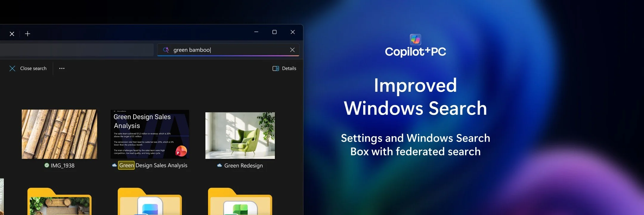The height and width of the screenshot is (215, 644).
Task: Open Green Design Sales Analysis presentation thumbnail
Action: coord(150,134)
